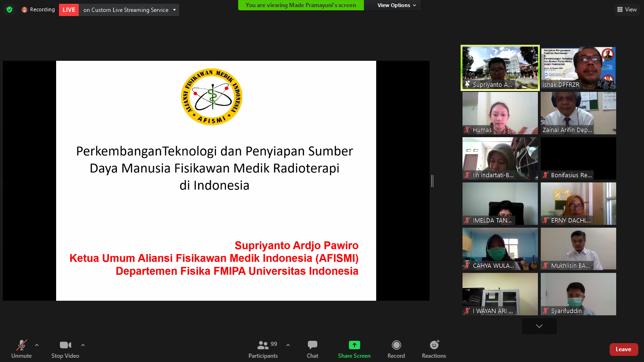
Task: Click the red Recording indicator
Action: pyautogui.click(x=38, y=9)
